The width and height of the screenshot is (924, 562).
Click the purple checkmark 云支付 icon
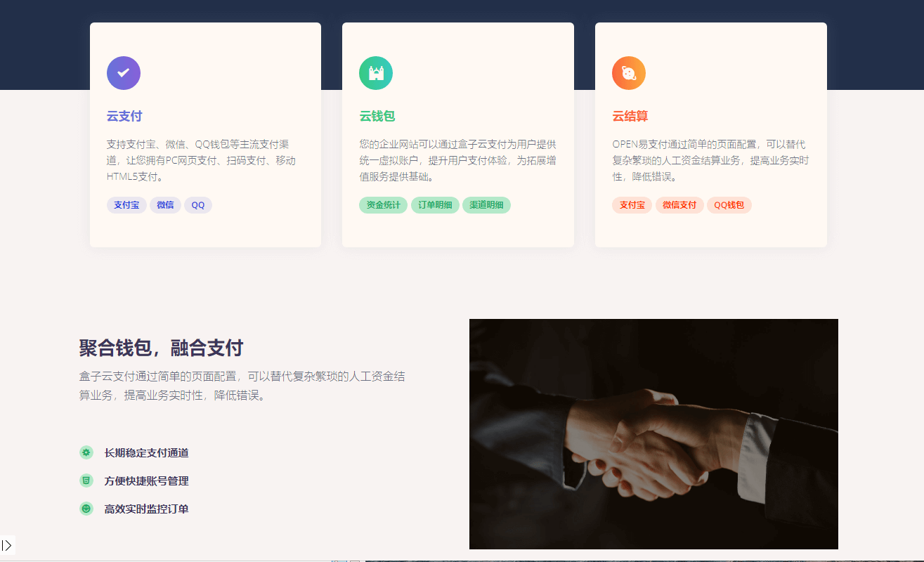click(124, 73)
